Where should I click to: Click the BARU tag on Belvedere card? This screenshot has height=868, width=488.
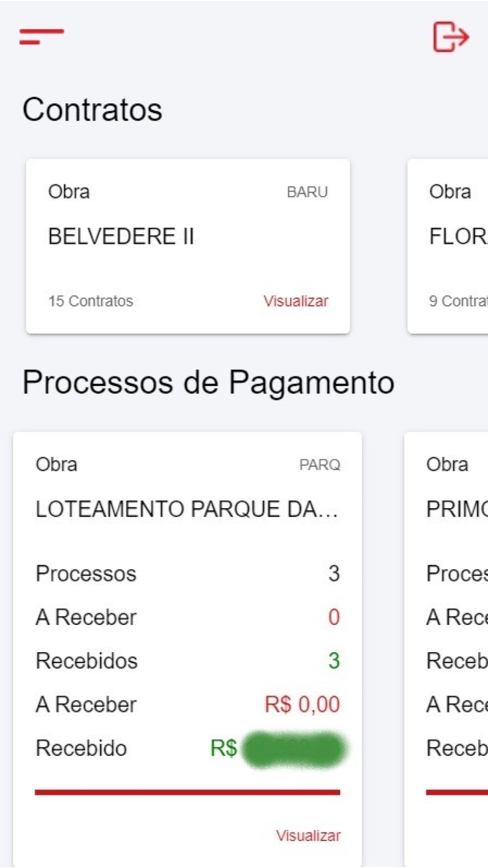(307, 192)
